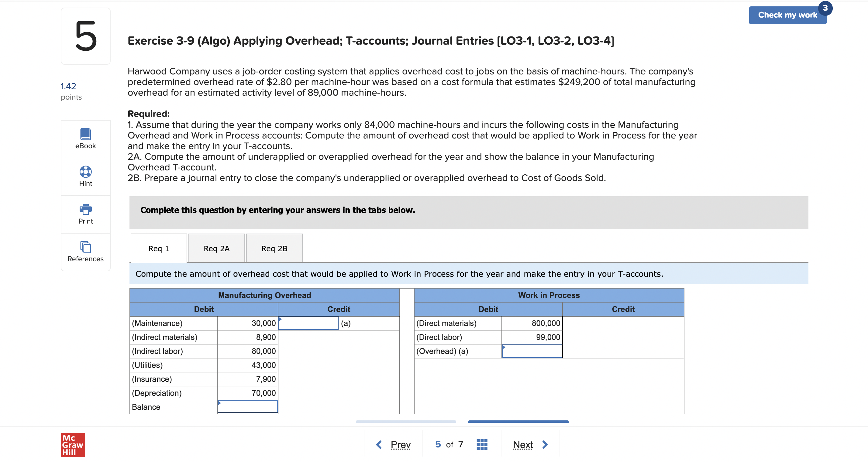Click the Balance input field
This screenshot has width=868, height=462.
pyautogui.click(x=247, y=407)
